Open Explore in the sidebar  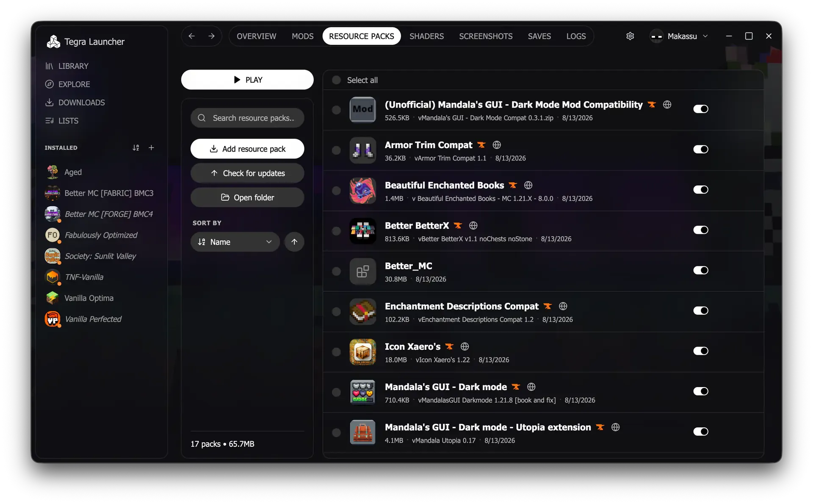68,84
